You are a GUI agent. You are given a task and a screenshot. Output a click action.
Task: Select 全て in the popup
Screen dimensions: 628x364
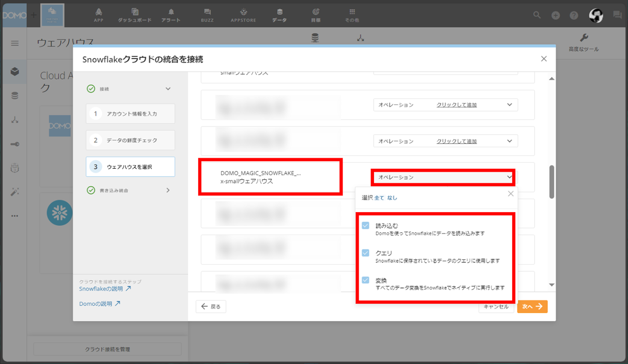pos(379,198)
